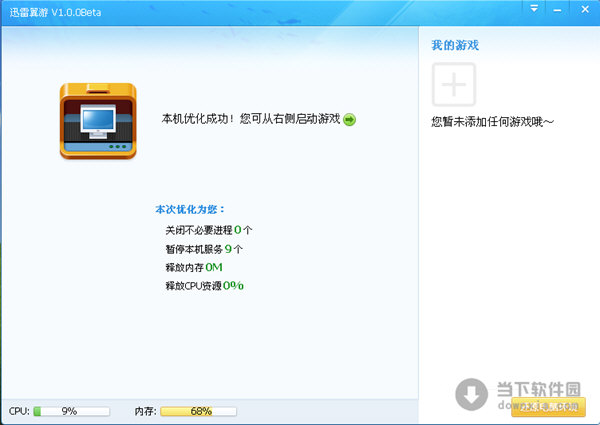
Task: Add a game with the plus box
Action: point(454,84)
